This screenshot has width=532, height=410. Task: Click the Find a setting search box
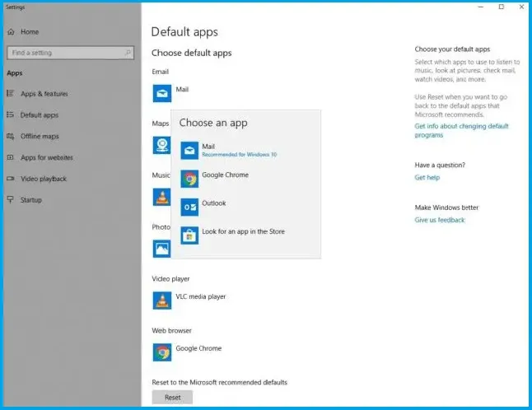point(71,53)
